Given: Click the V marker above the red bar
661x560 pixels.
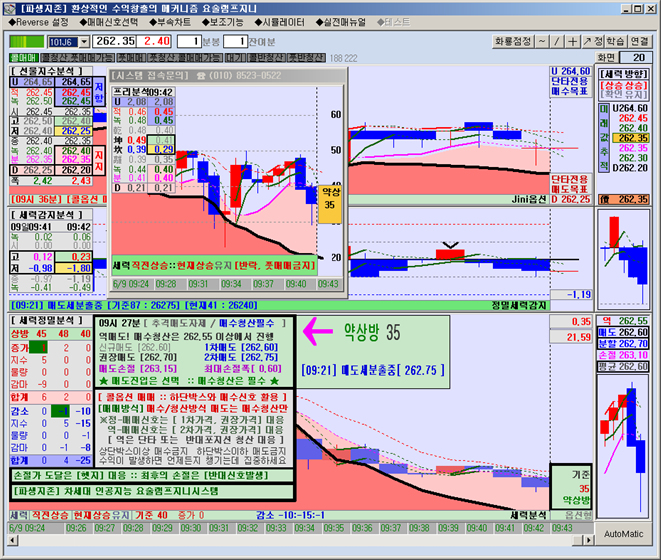Looking at the screenshot, I should click(x=450, y=245).
